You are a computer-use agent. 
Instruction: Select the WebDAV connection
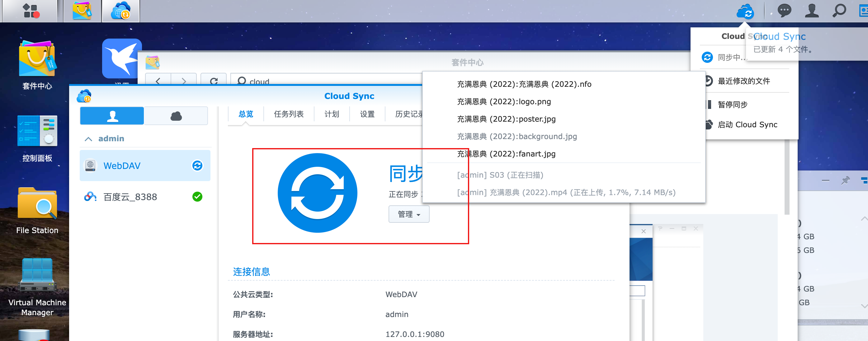pos(145,166)
